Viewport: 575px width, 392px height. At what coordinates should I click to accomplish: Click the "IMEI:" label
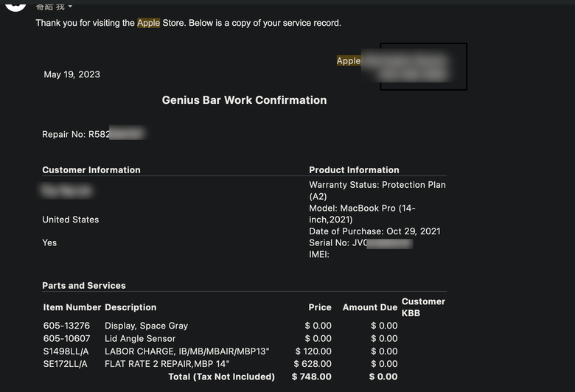click(x=319, y=254)
